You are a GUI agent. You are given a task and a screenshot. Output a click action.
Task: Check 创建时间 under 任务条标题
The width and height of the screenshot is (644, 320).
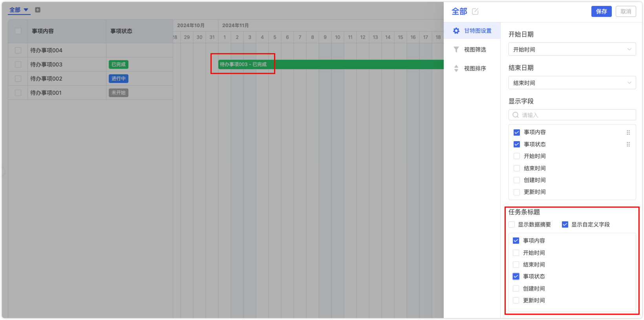(516, 289)
